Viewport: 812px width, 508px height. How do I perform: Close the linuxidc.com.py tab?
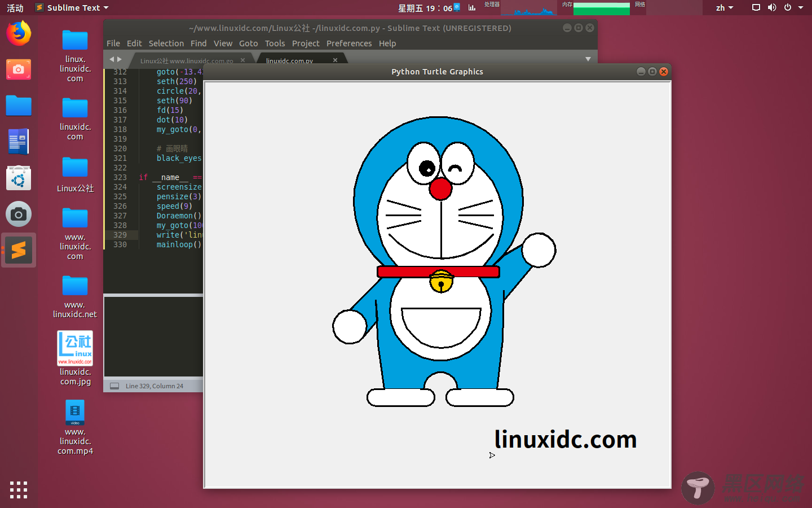(x=335, y=60)
